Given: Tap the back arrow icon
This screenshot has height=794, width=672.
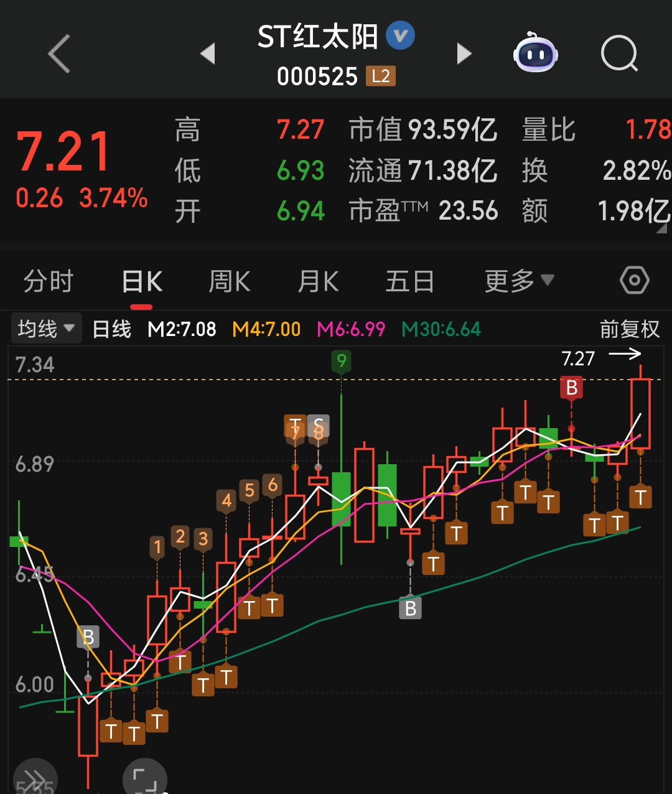Looking at the screenshot, I should click(60, 54).
